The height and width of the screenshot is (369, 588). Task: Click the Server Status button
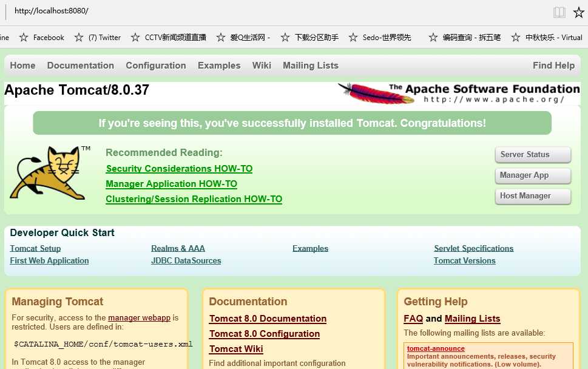point(533,155)
